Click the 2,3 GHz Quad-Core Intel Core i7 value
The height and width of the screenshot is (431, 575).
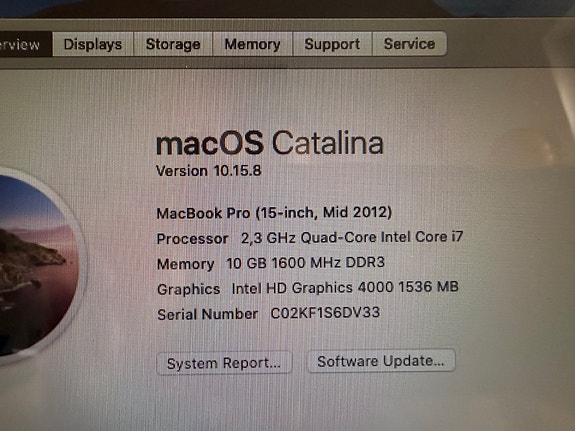pos(352,237)
